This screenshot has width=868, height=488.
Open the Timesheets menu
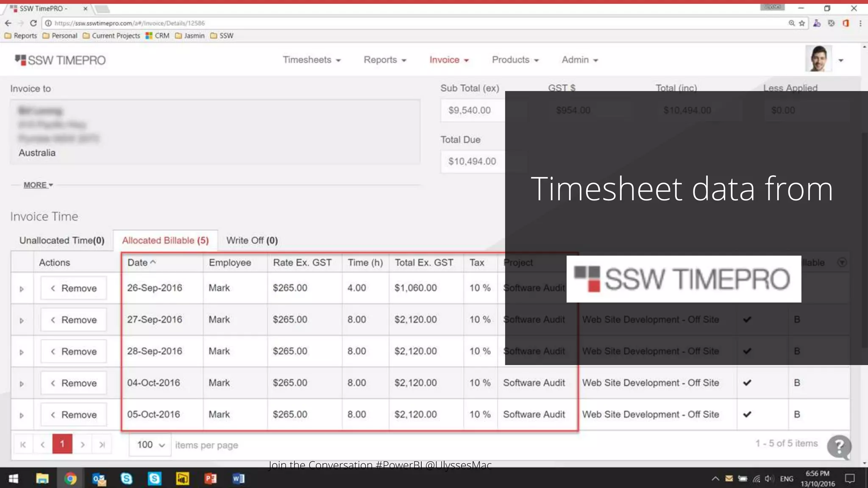coord(312,60)
